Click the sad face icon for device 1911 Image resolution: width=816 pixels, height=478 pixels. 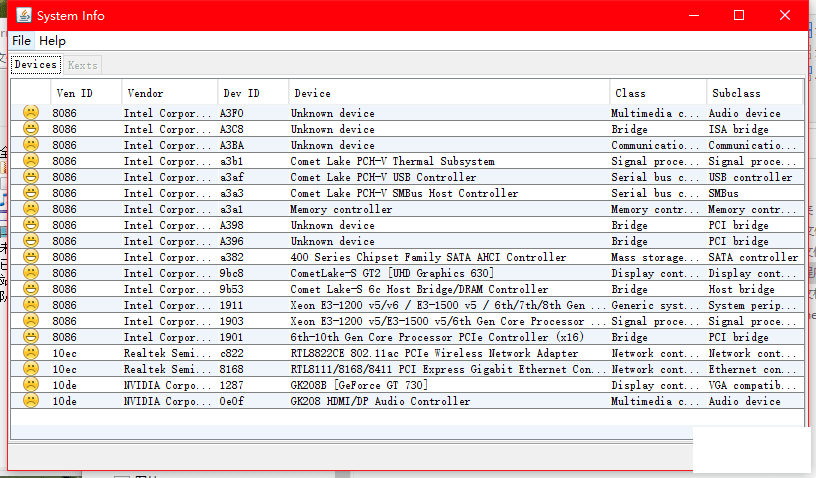tap(31, 305)
